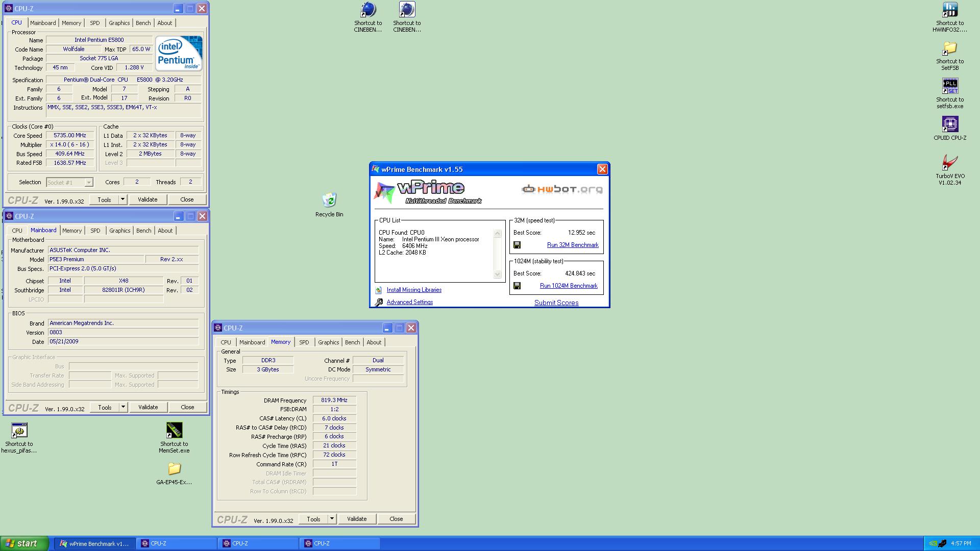Click the HWBOT.org logo in wPrime
Screen dimensions: 980x551
(562, 189)
